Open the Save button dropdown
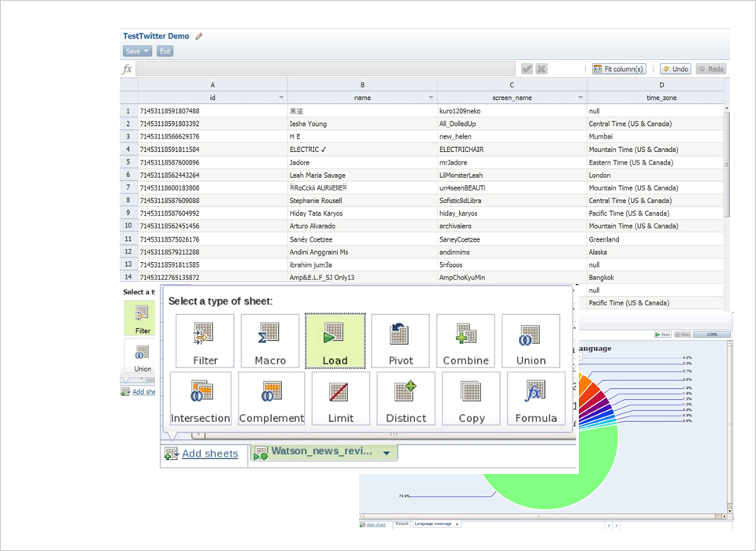This screenshot has height=551, width=756. 146,51
